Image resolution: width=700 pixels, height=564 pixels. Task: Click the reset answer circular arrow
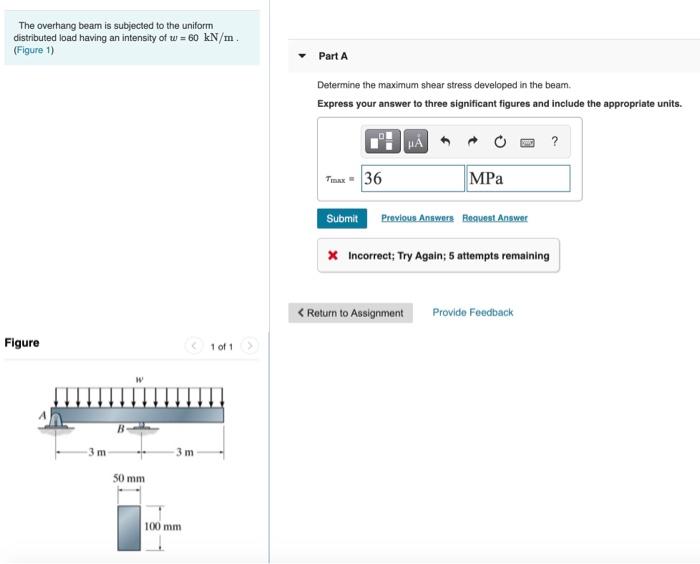pos(500,142)
